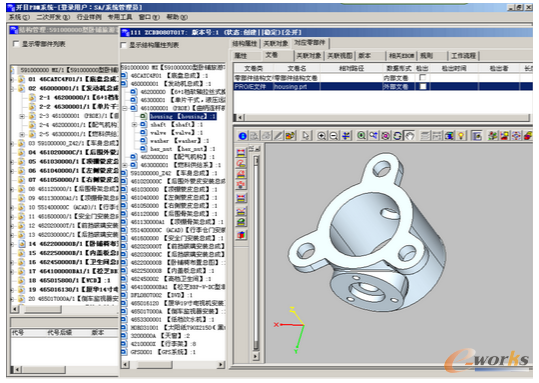The height and width of the screenshot is (383, 539).
Task: Click the blue info icon in viewer toolbar
Action: pos(243,136)
